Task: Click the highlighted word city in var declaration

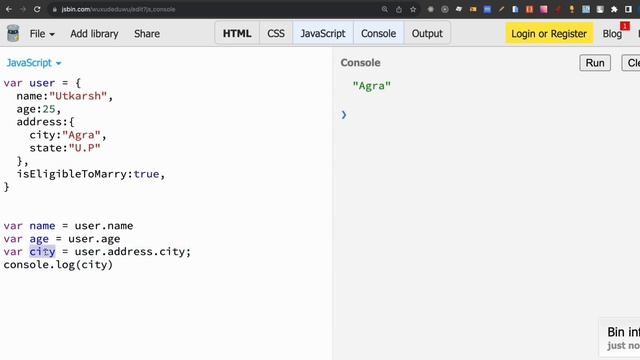Action: [42, 252]
